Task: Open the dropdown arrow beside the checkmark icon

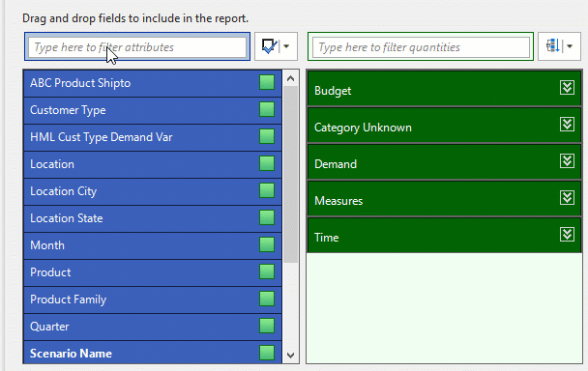Action: pyautogui.click(x=286, y=46)
